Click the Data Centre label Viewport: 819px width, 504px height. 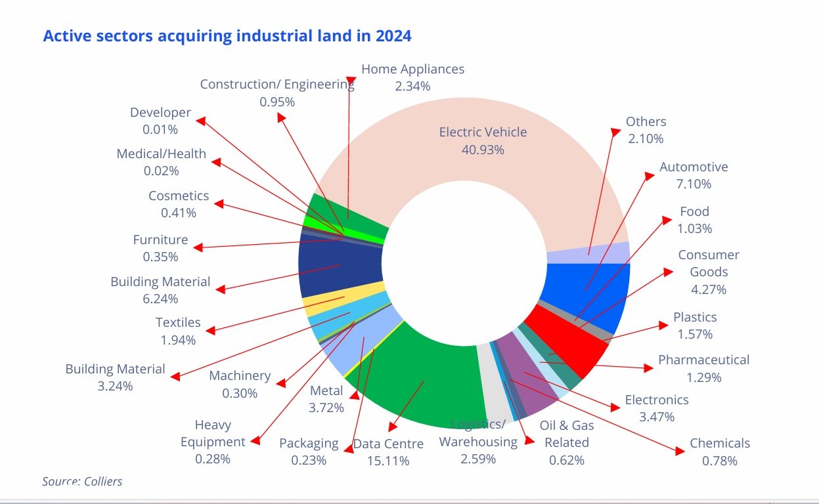(x=388, y=452)
